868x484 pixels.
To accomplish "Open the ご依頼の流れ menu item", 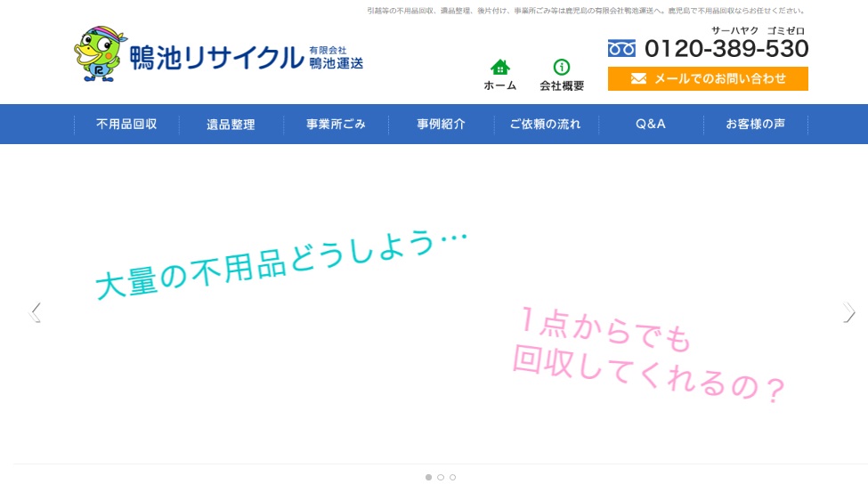I will 545,125.
